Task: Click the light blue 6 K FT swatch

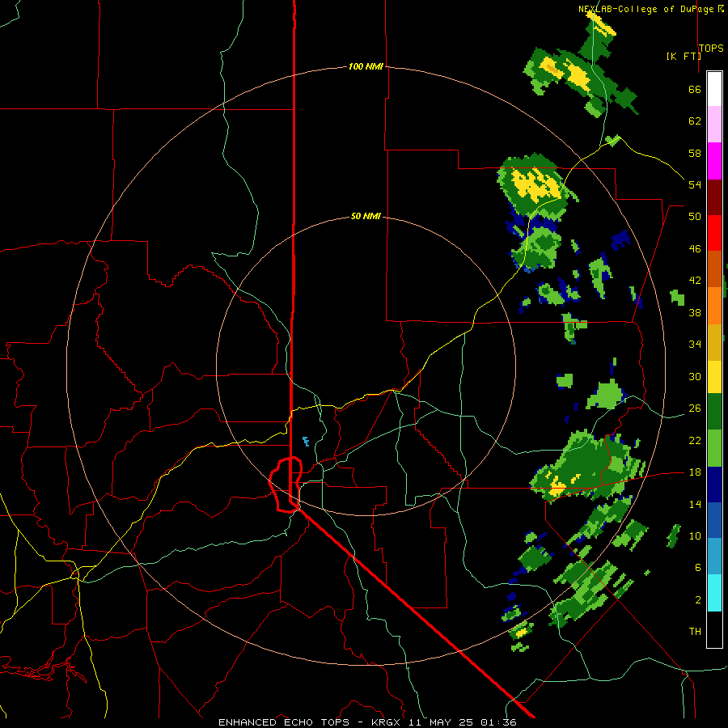Action: click(714, 557)
